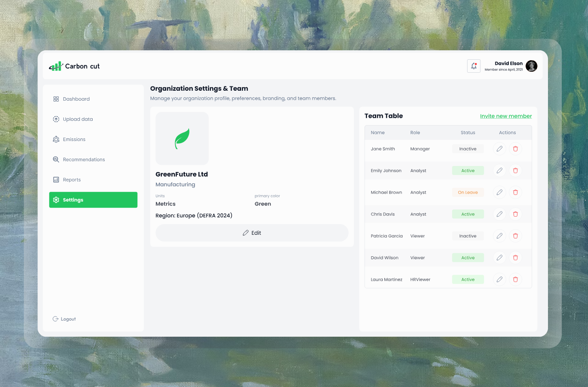Screen dimensions: 588x387
Task: Select the Settings sidebar item
Action: 93,200
